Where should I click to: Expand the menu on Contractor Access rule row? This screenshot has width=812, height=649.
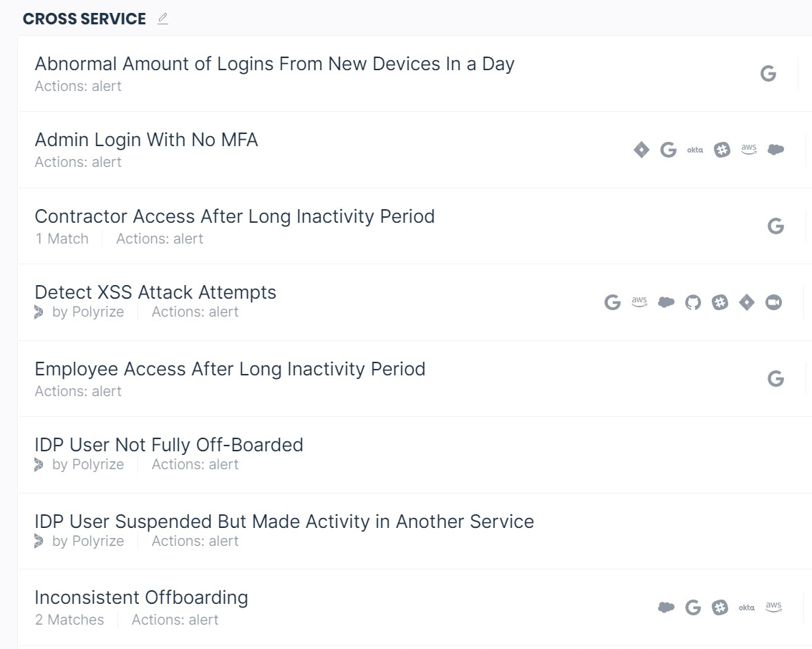pos(808,225)
